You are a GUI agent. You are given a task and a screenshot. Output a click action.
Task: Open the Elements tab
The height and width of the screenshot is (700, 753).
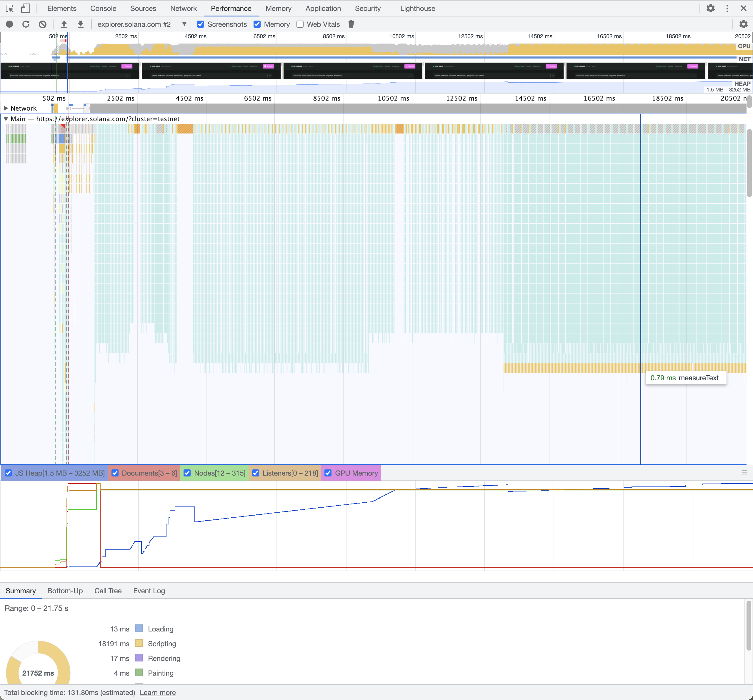[62, 8]
